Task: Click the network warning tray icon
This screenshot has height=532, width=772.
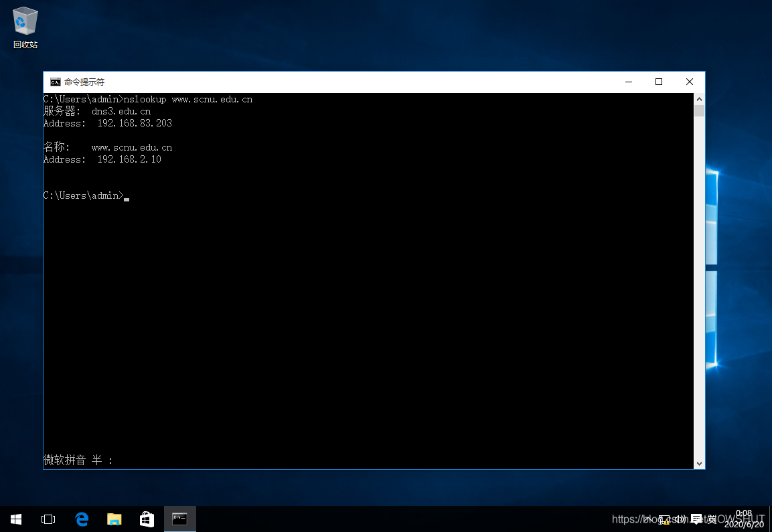Action: pos(664,519)
